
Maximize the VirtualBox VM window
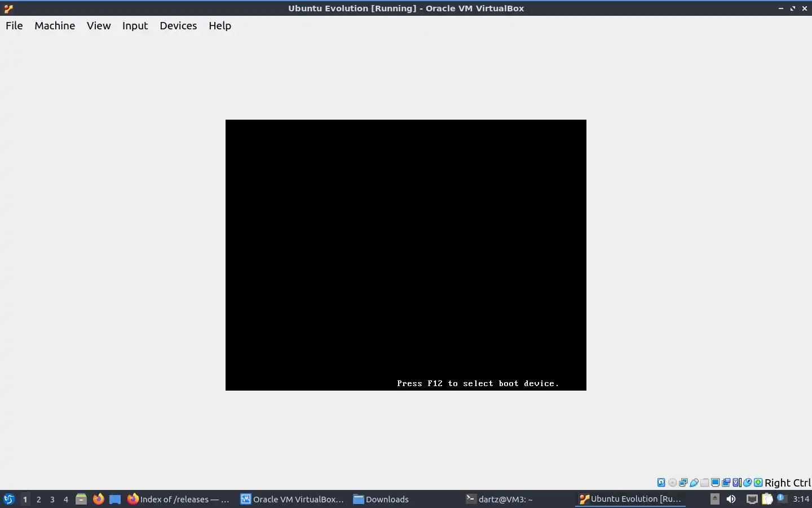(x=793, y=8)
